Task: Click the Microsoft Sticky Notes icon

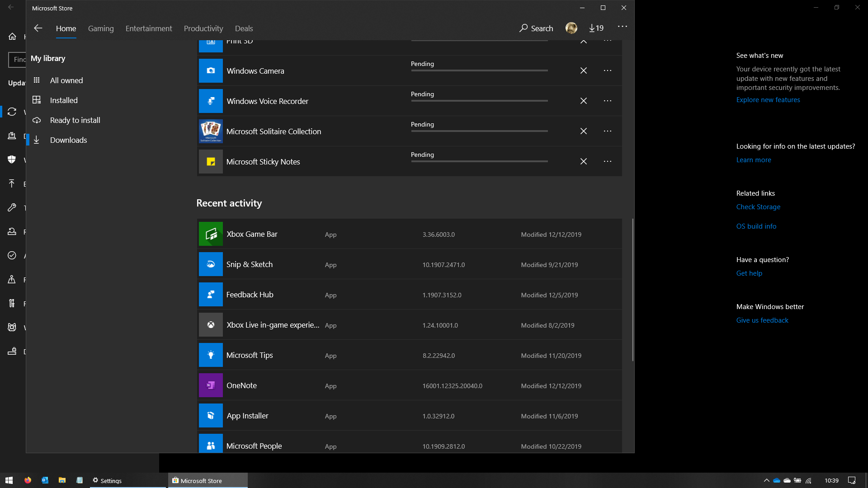Action: [x=211, y=161]
